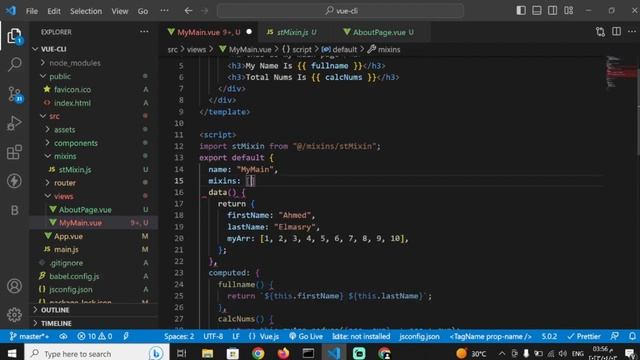Expand the OUTLINE section
This screenshot has height=360, width=640.
pyautogui.click(x=55, y=310)
